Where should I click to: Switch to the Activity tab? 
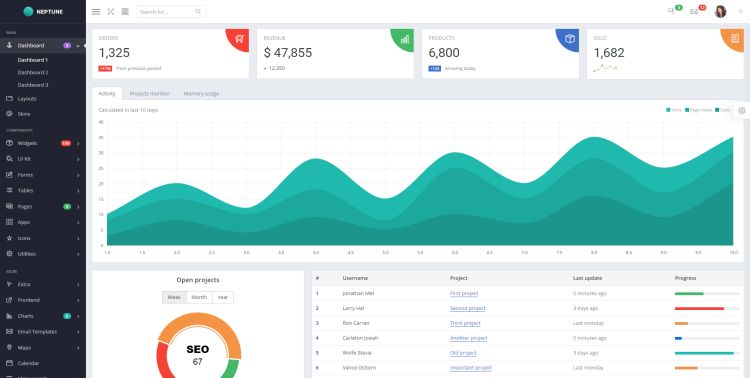[x=107, y=94]
